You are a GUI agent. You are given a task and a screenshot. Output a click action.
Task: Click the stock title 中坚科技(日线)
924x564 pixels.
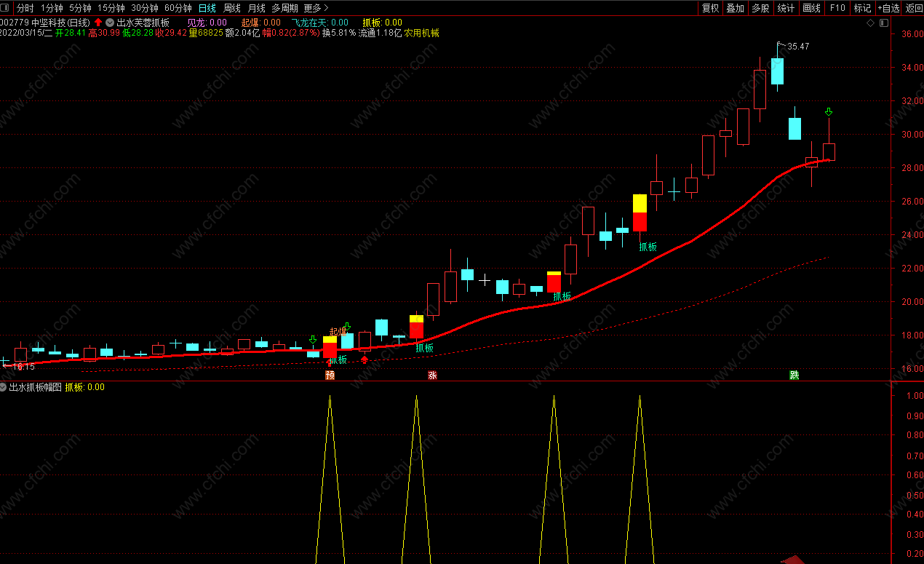point(60,23)
